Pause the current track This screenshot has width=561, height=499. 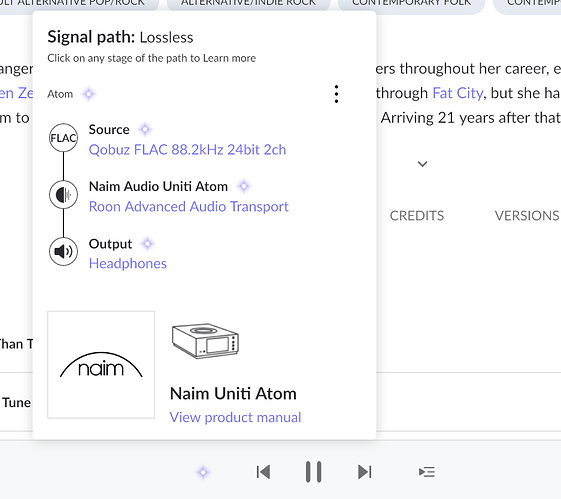point(313,472)
